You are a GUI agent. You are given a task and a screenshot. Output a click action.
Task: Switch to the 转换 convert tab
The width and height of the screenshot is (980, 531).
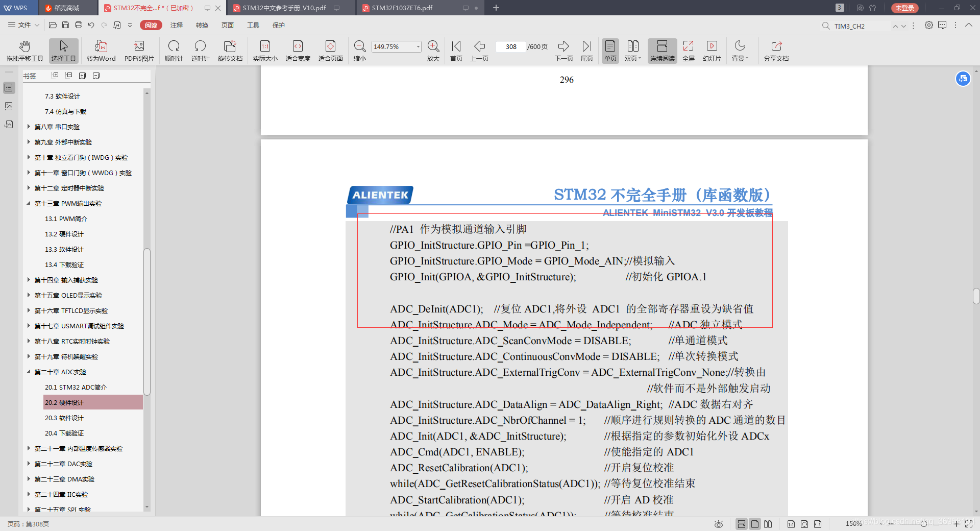tap(202, 25)
